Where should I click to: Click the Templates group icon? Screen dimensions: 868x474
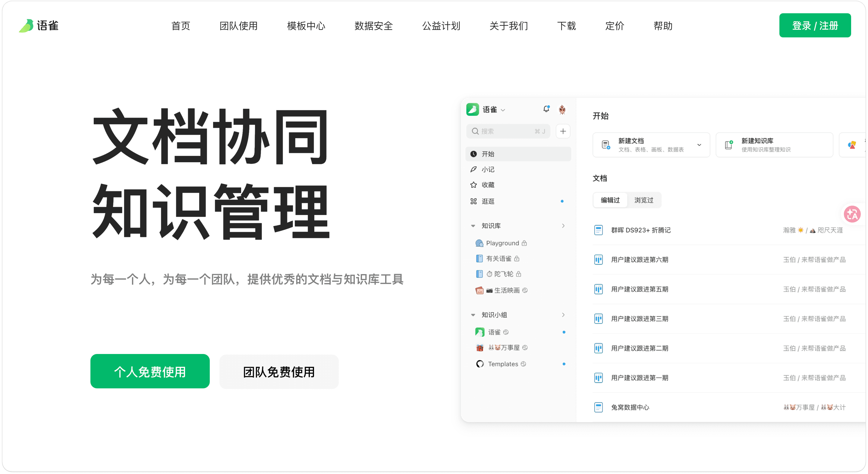click(x=480, y=364)
